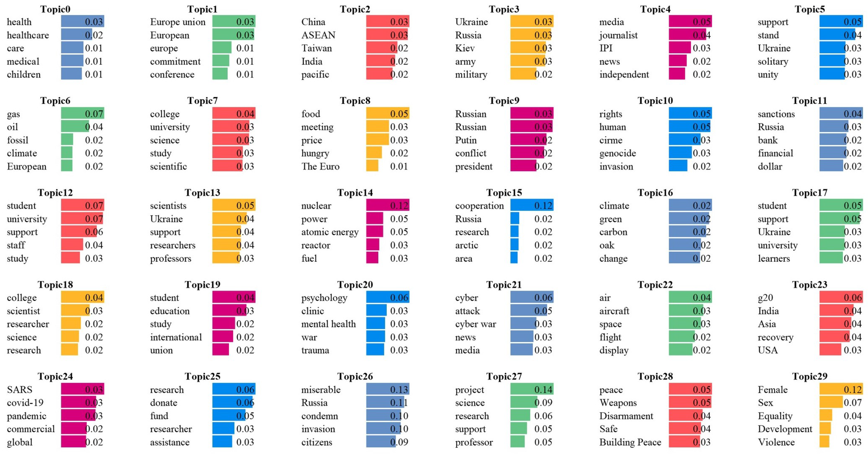Click the green bar beside 'project'
The height and width of the screenshot is (455, 868).
(531, 390)
